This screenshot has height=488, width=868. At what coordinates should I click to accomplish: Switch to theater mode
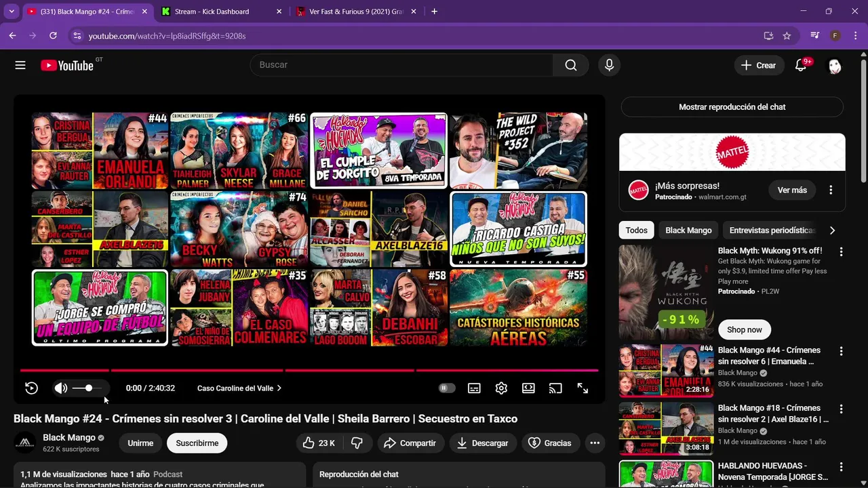point(528,388)
